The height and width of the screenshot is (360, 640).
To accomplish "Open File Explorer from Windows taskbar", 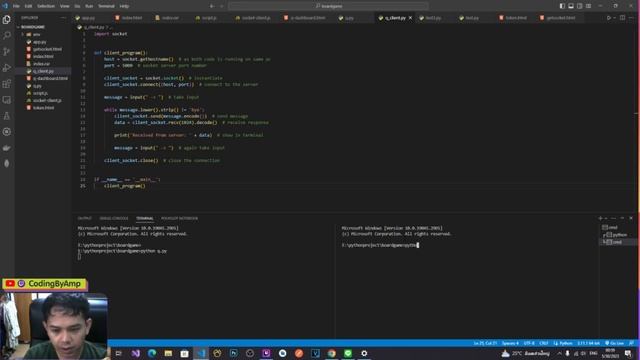I will click(x=168, y=353).
